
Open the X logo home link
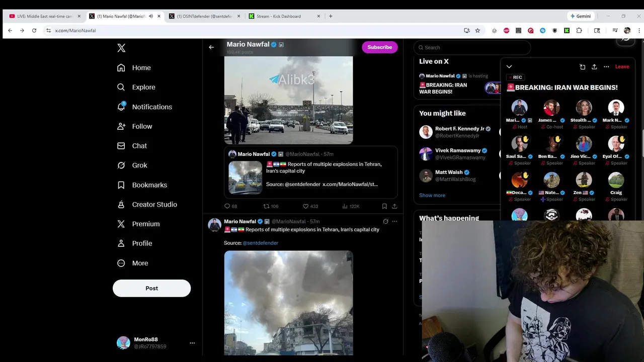(121, 48)
